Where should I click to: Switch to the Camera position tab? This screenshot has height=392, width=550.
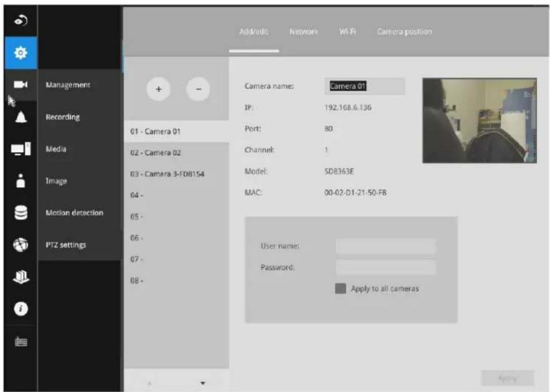[405, 31]
